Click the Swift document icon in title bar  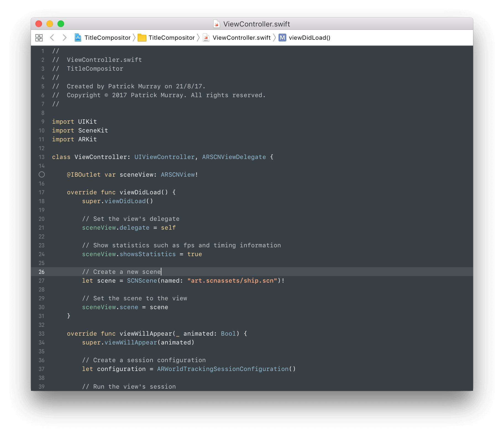point(217,24)
